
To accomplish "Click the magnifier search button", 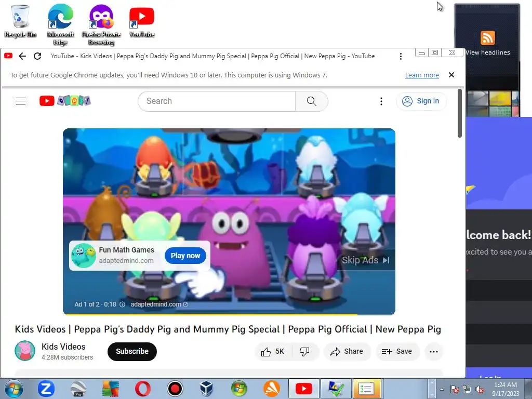I will [x=312, y=101].
